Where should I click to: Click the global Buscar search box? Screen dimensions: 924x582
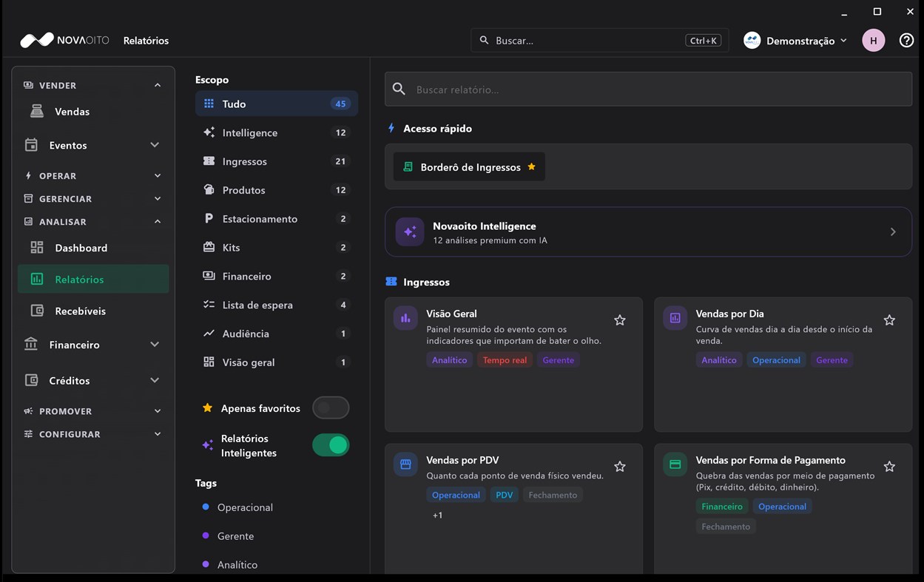click(600, 41)
